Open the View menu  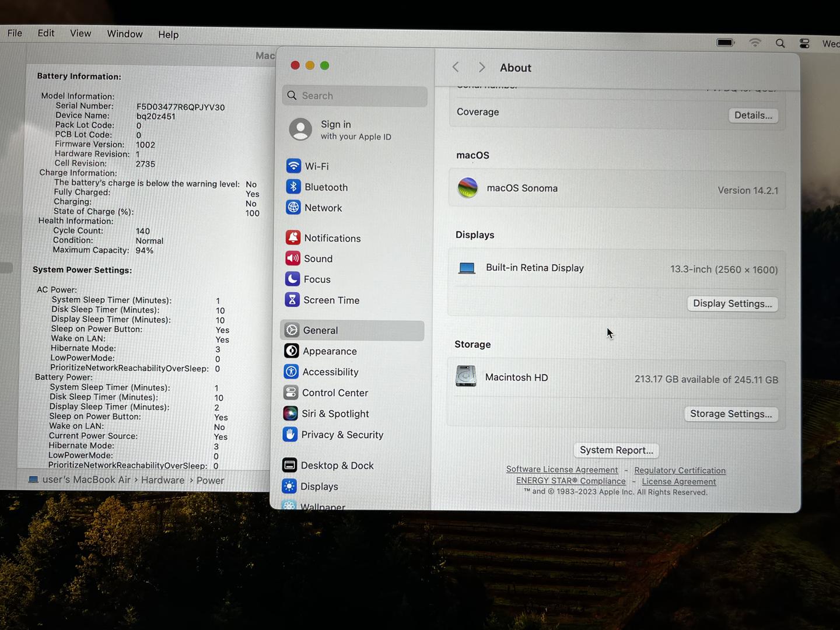[80, 33]
